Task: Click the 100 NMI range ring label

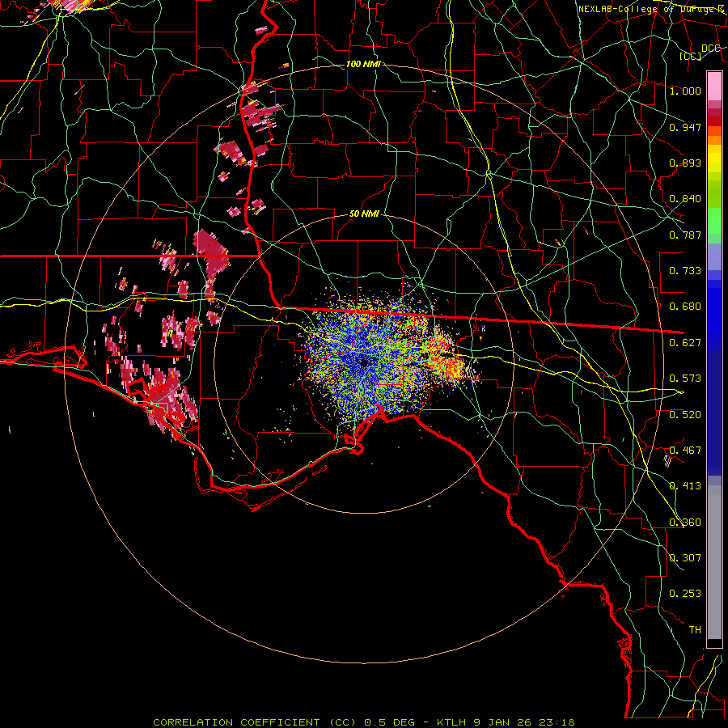Action: (363, 64)
